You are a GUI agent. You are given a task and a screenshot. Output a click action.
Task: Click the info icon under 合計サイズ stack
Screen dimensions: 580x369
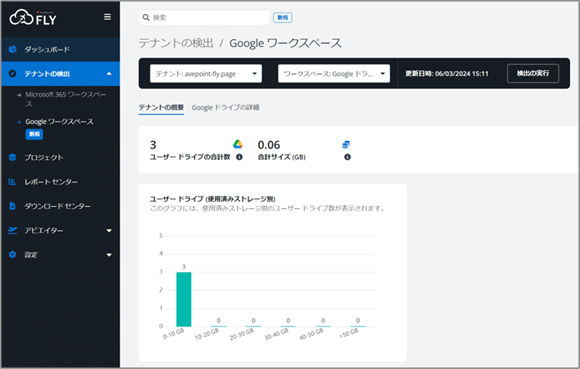click(x=347, y=157)
